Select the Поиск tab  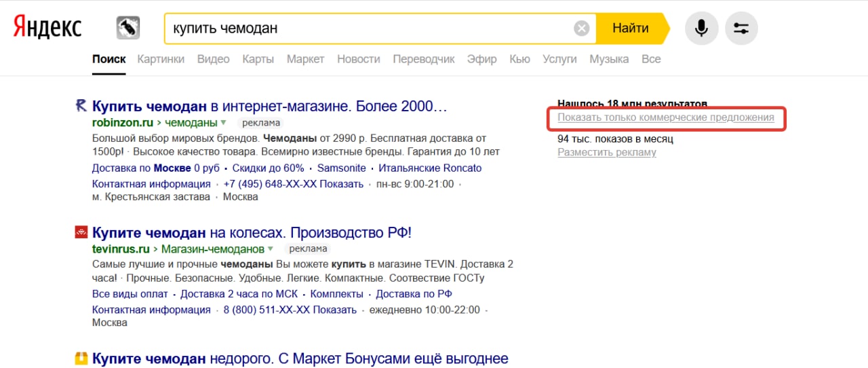coord(109,59)
